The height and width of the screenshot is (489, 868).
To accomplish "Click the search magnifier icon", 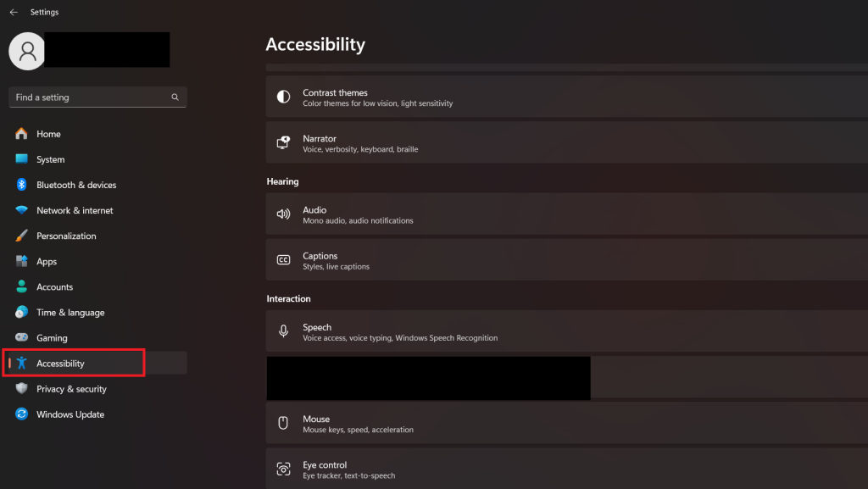I will [175, 97].
